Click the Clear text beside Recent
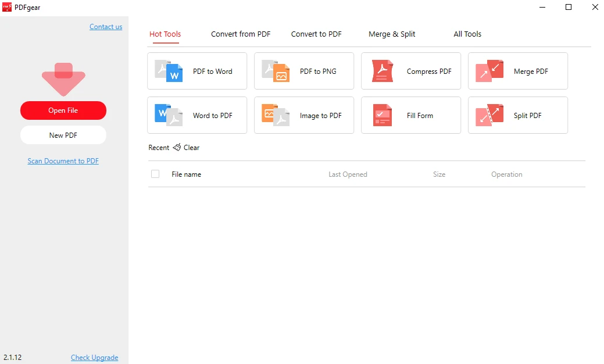This screenshot has height=364, width=604. coord(191,148)
